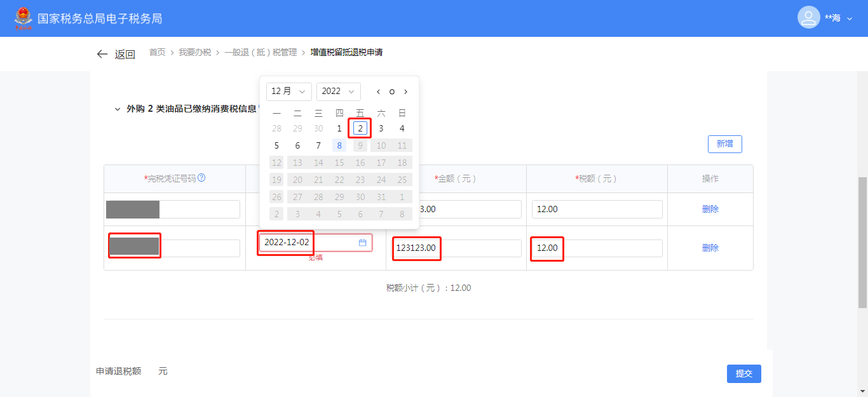
Task: Delete the first row via 删除 link
Action: click(710, 209)
